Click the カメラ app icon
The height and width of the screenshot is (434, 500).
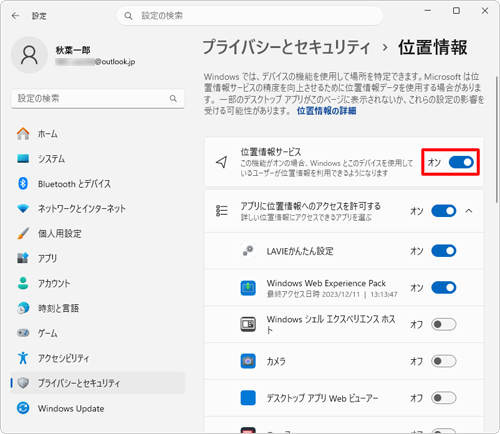tap(248, 361)
